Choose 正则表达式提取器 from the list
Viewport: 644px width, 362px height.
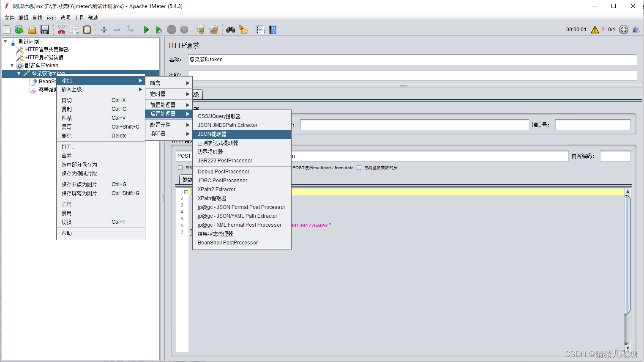point(242,143)
